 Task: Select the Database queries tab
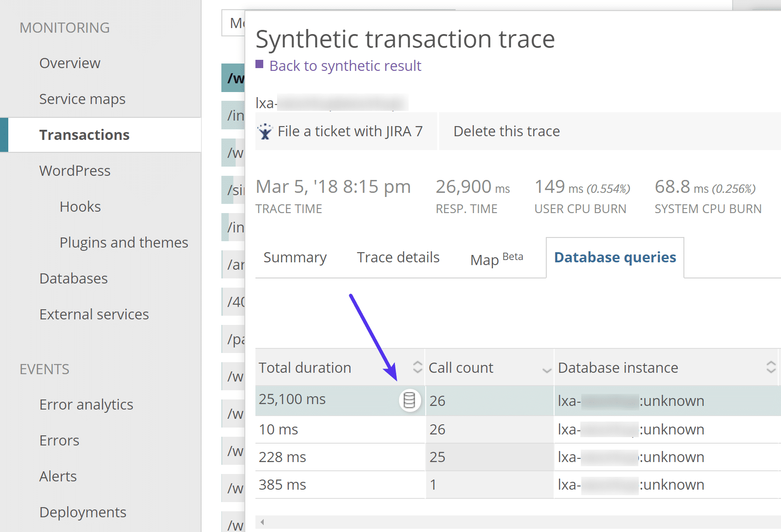[x=614, y=257]
